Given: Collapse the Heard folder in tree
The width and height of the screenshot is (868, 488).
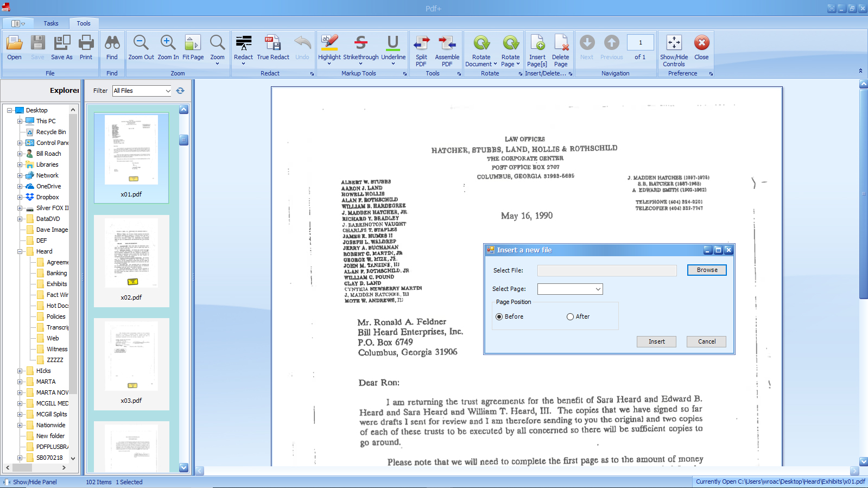Looking at the screenshot, I should [20, 251].
